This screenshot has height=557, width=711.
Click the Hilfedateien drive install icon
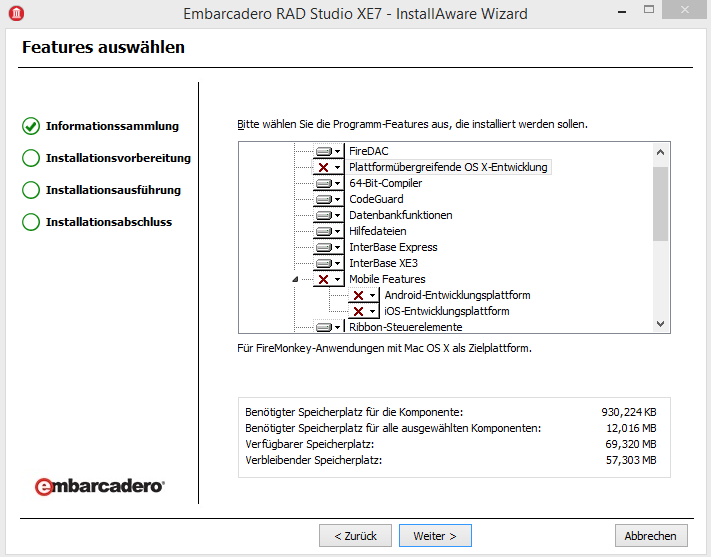[x=324, y=231]
